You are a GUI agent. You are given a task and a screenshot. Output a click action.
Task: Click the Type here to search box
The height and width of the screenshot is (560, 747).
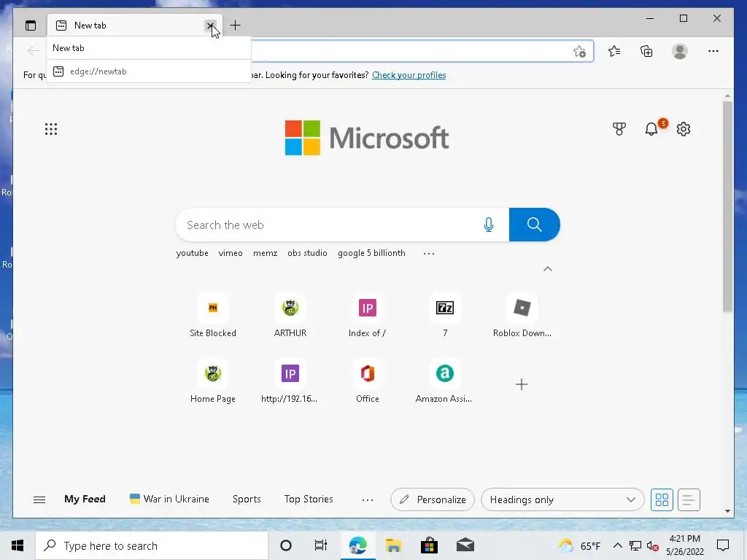click(x=152, y=545)
